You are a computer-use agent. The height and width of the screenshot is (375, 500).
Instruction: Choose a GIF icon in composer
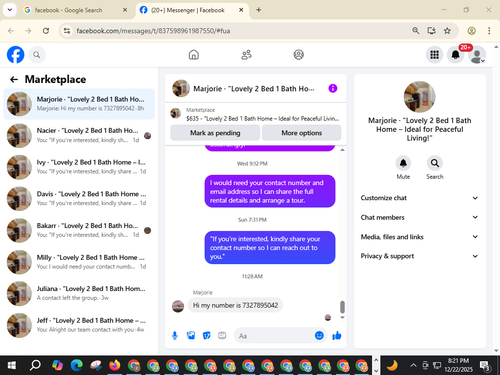coord(222,336)
